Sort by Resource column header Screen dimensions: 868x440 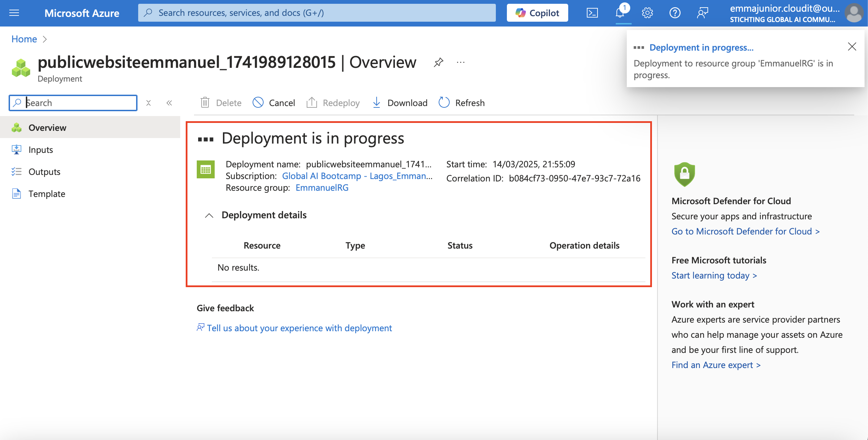262,245
